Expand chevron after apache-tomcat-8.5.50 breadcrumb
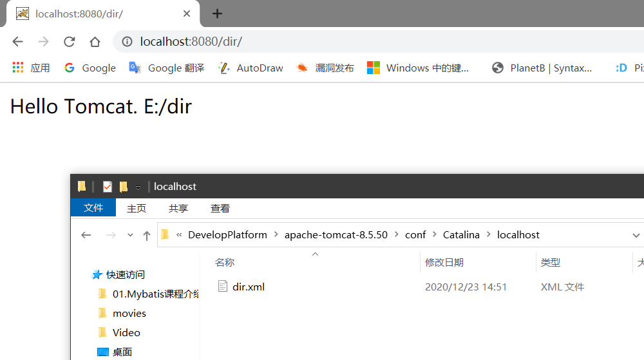Image resolution: width=644 pixels, height=360 pixels. pos(396,234)
